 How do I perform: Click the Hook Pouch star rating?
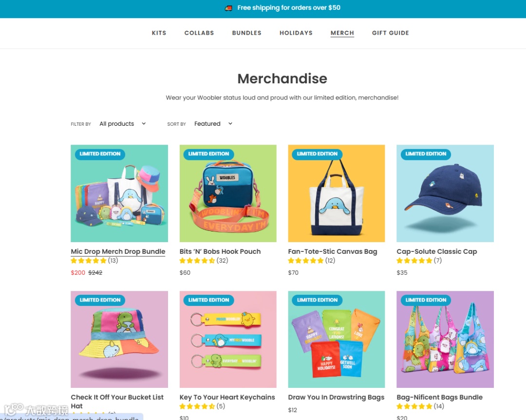click(x=204, y=261)
